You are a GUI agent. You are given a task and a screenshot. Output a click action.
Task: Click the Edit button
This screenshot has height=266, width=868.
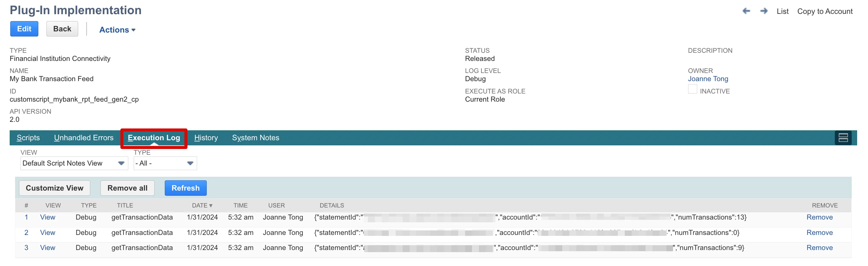coord(24,29)
